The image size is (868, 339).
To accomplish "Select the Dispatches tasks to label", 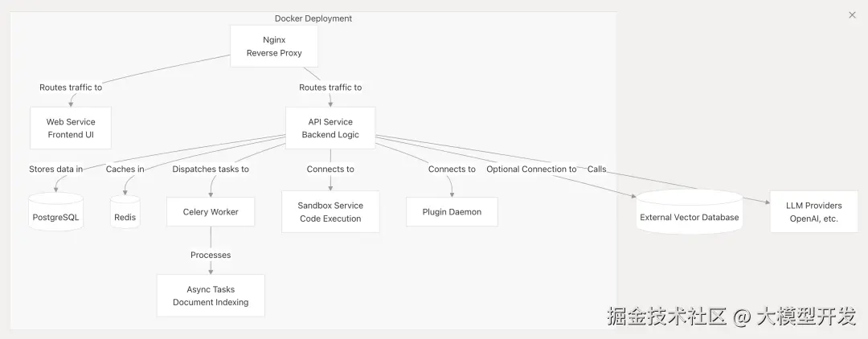I will [x=211, y=169].
